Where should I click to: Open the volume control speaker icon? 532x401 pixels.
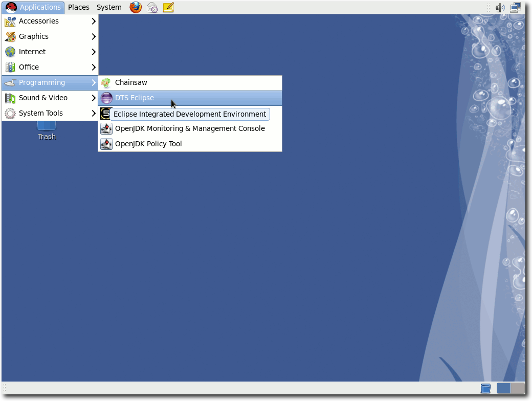[x=500, y=7]
